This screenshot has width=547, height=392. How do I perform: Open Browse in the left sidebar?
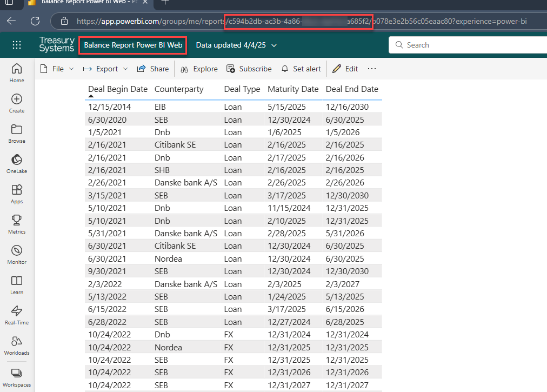point(17,134)
